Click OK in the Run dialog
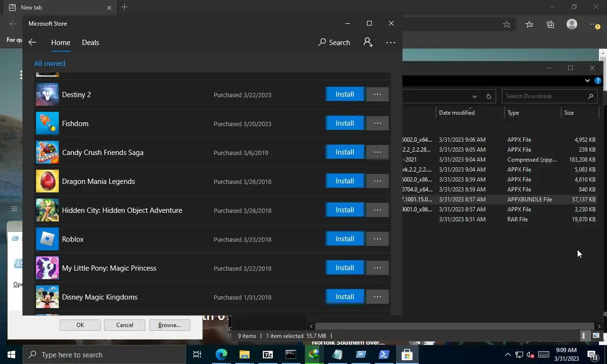The image size is (607, 364). [x=80, y=325]
